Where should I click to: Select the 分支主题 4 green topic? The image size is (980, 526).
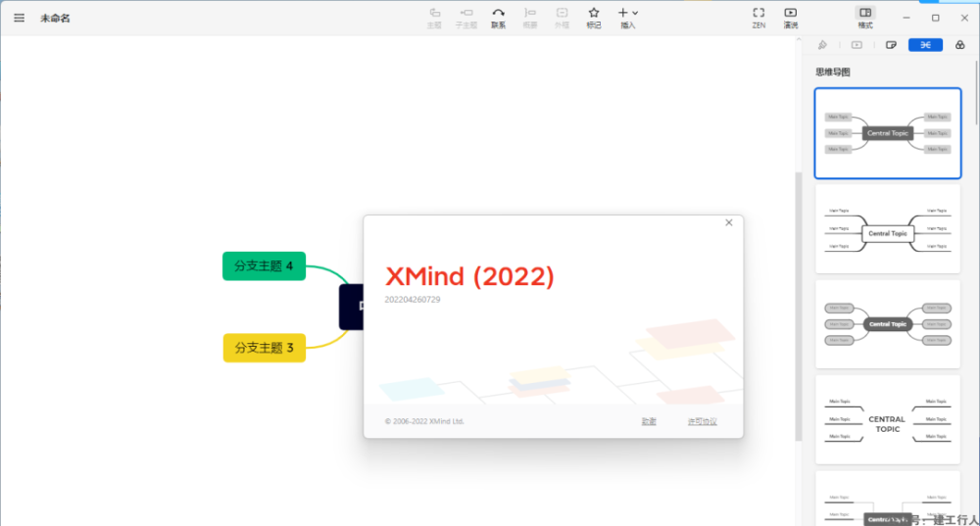point(264,266)
